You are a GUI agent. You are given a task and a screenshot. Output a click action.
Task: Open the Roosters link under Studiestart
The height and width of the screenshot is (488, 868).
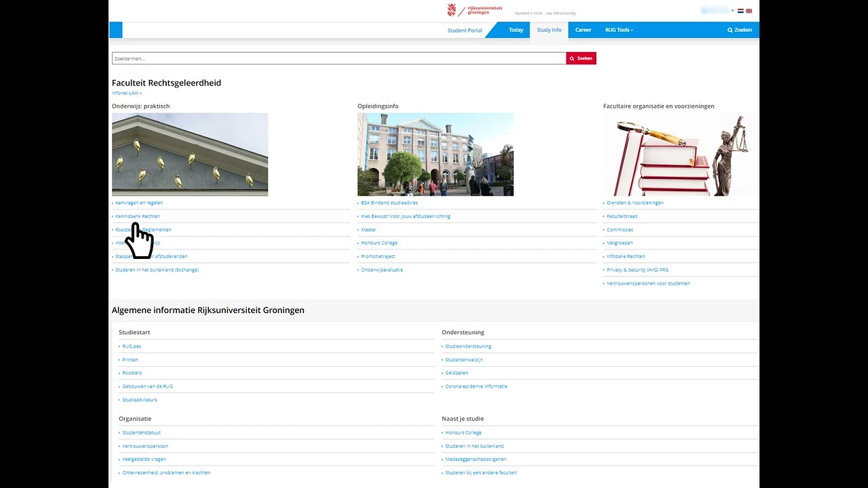pos(132,373)
